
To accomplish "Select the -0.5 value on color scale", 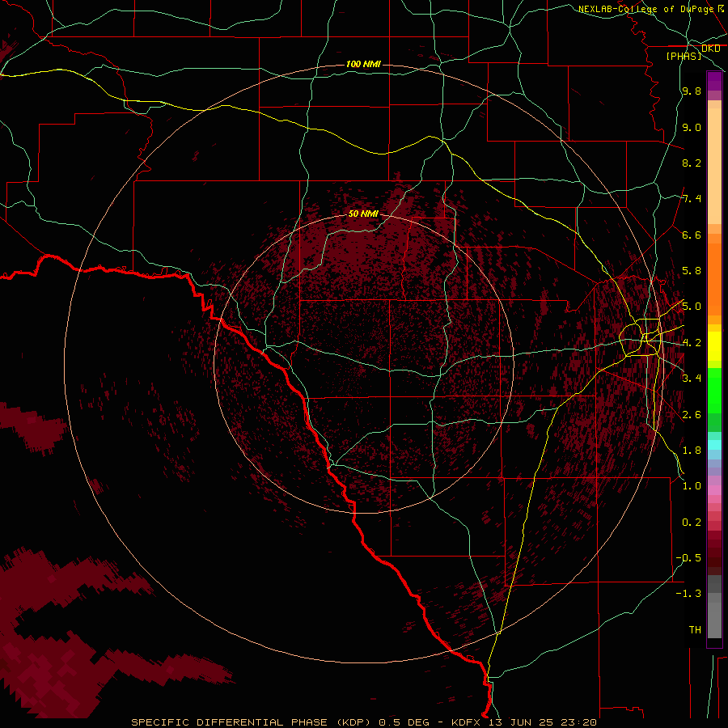I will [x=688, y=558].
